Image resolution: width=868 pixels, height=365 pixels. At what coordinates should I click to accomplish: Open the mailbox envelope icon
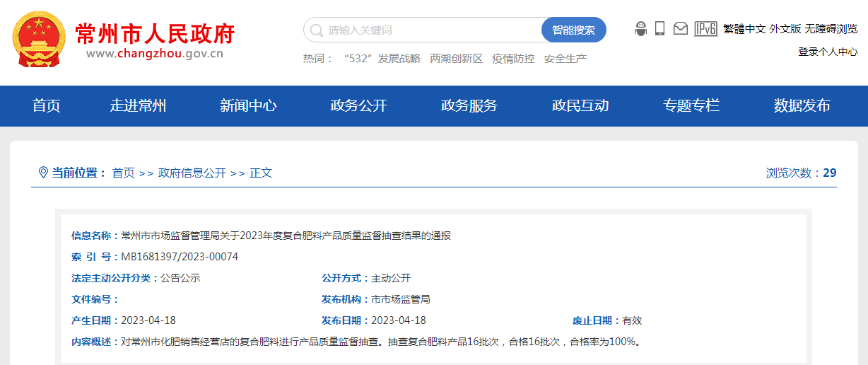[x=680, y=28]
